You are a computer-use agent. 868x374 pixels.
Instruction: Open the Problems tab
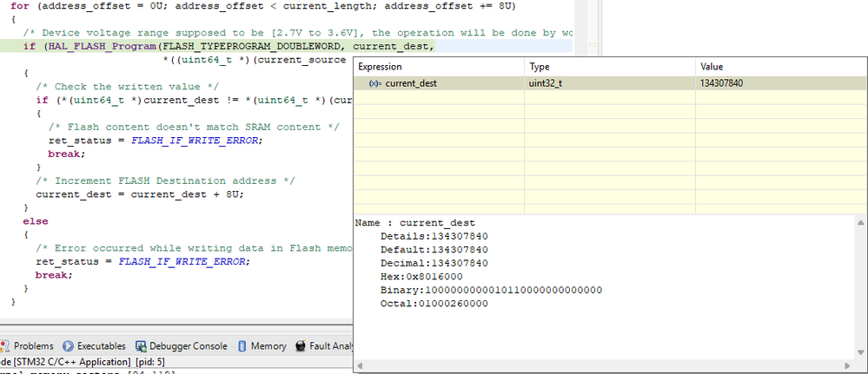point(28,346)
